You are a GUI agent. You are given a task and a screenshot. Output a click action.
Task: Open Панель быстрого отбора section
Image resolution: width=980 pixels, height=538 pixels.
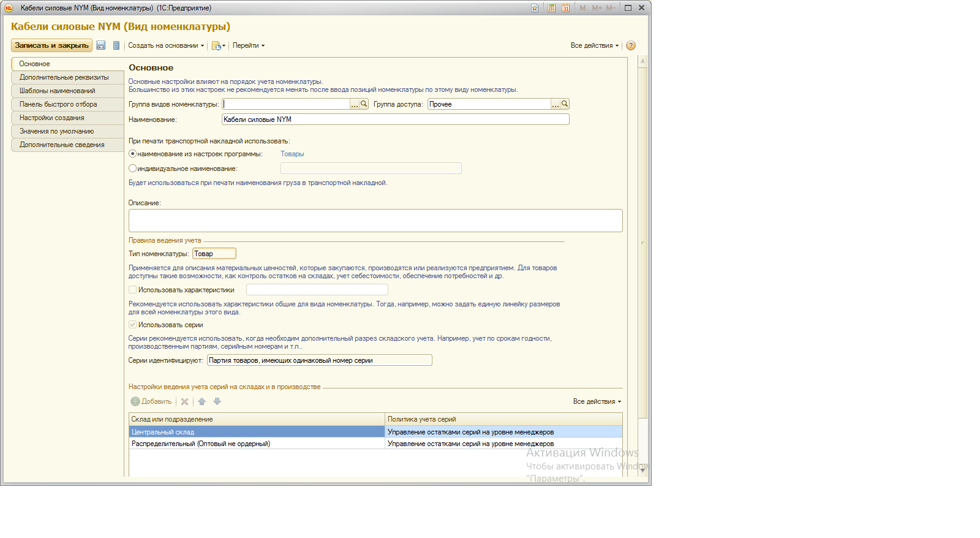coord(67,104)
